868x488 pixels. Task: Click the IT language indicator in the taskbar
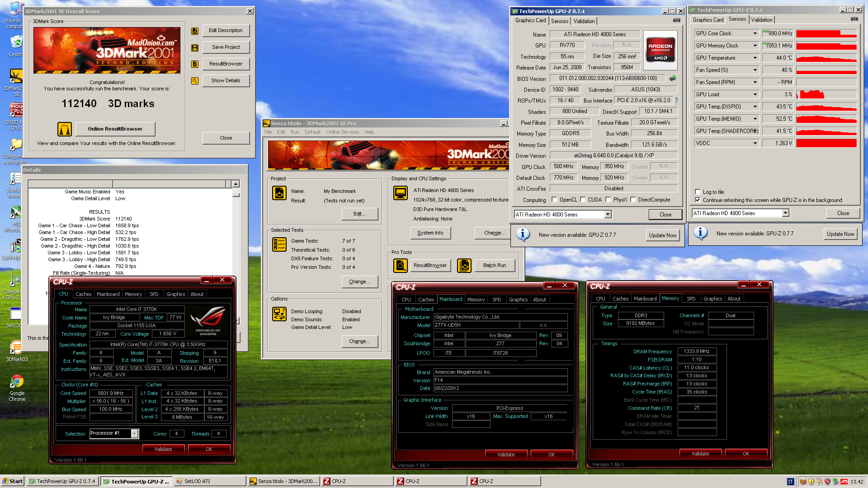790,482
